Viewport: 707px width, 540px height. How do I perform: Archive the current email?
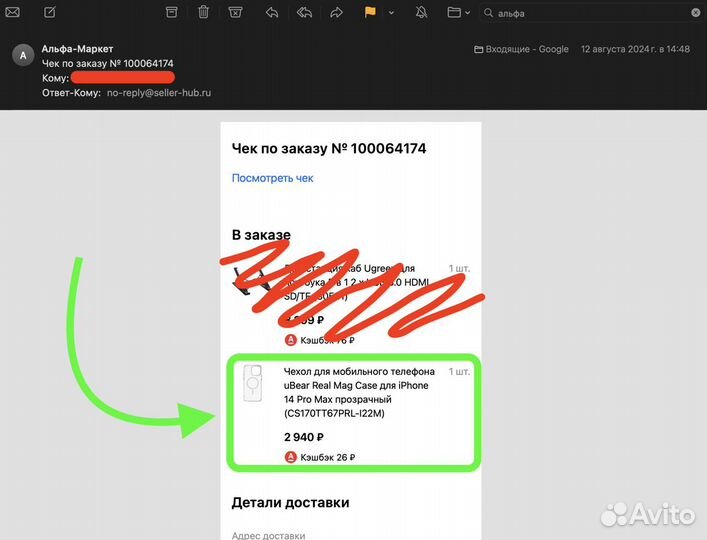[171, 13]
